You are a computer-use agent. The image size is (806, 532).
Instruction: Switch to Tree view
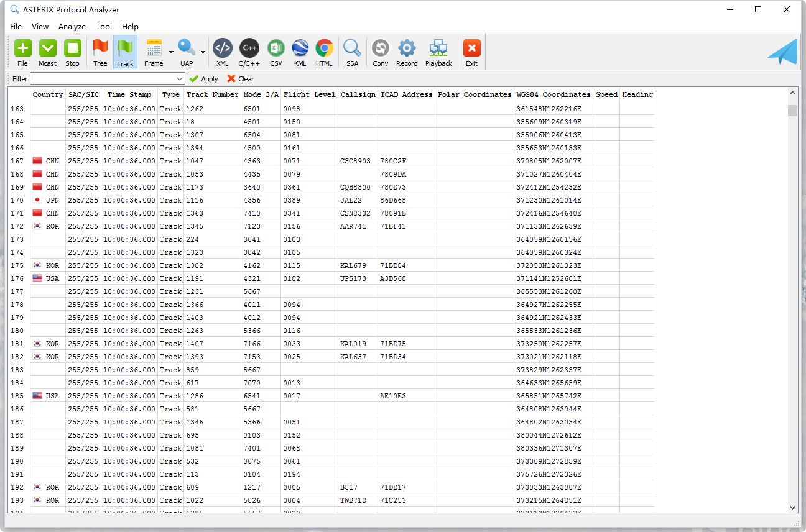[x=100, y=52]
